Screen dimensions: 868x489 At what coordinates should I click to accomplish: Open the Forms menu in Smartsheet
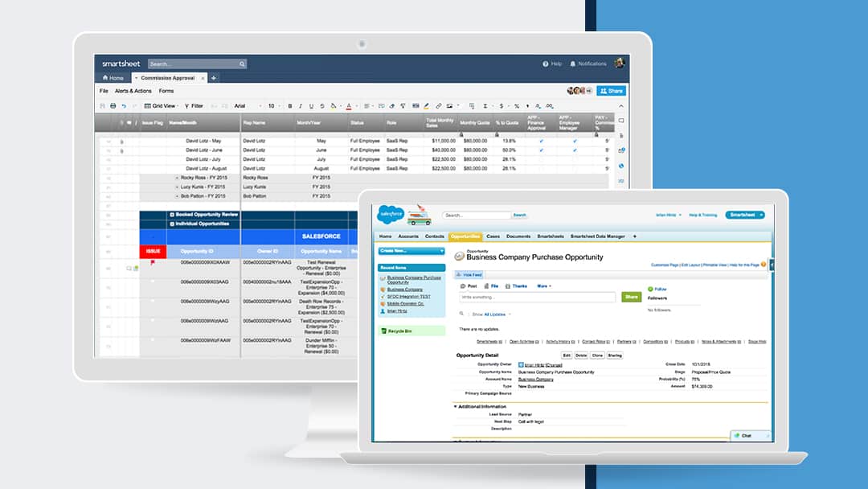coord(166,91)
